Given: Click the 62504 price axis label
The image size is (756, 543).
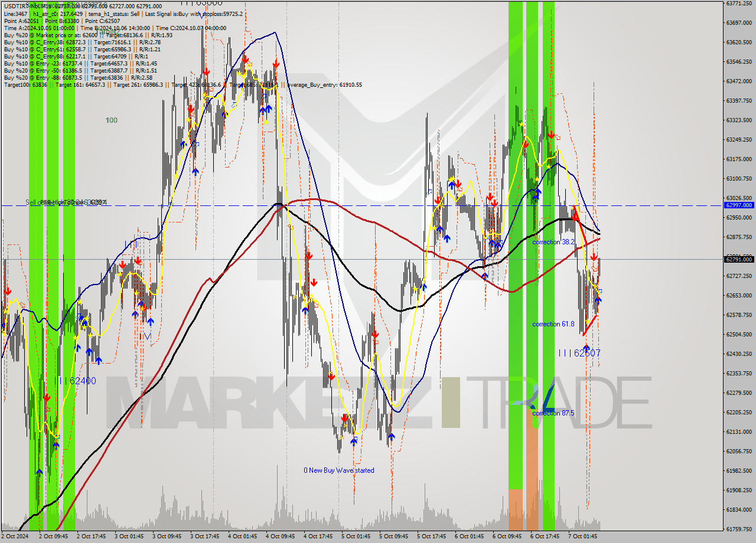Looking at the screenshot, I should [x=738, y=334].
